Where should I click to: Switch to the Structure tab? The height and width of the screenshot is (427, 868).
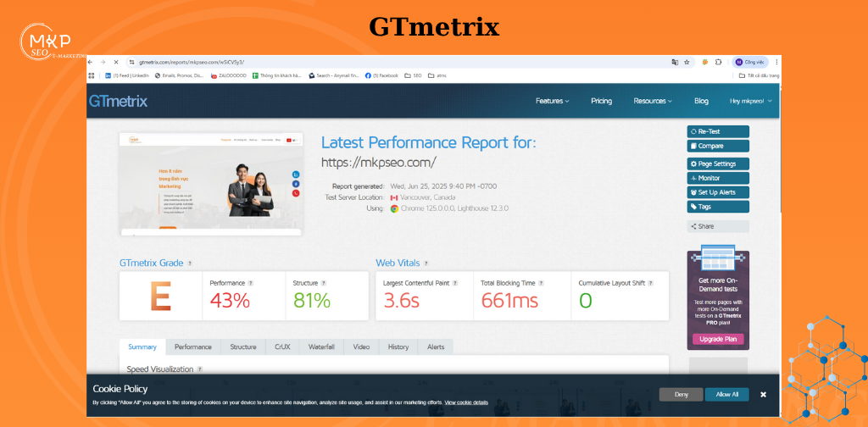(243, 347)
